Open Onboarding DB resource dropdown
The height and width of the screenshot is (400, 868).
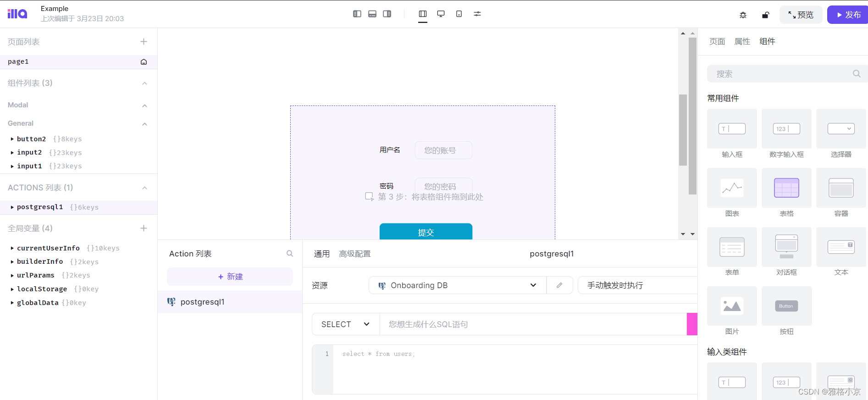pyautogui.click(x=457, y=285)
